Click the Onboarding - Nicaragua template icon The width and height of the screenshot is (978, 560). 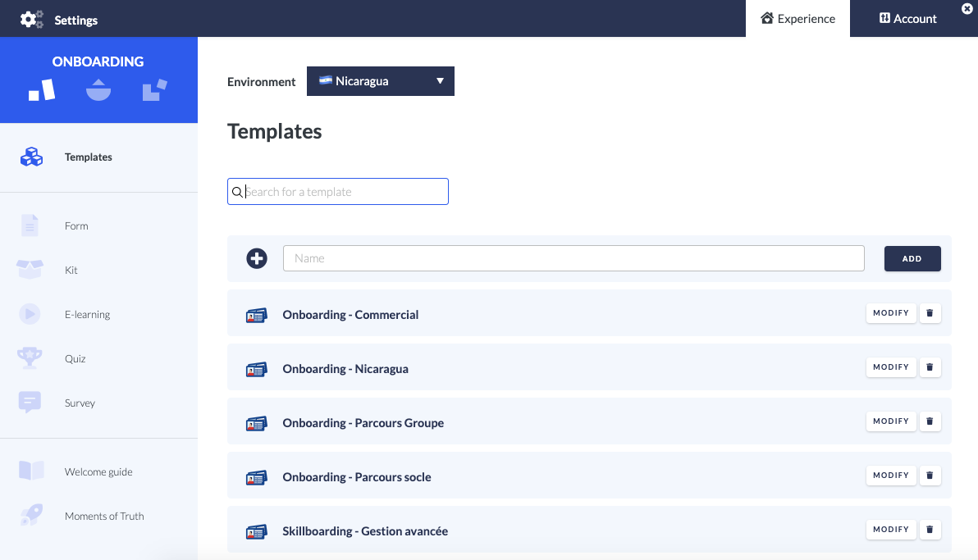(x=256, y=370)
